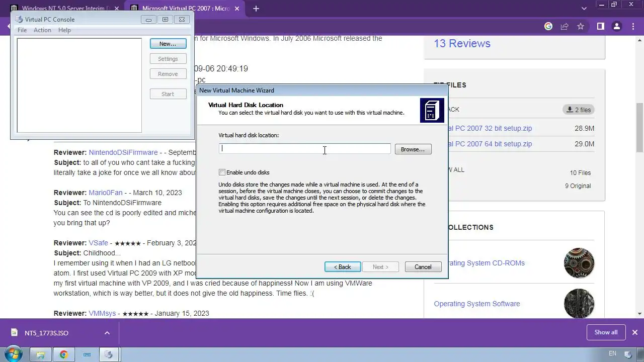Open Chrome's side panel icon
The image size is (644, 362).
pos(600,26)
